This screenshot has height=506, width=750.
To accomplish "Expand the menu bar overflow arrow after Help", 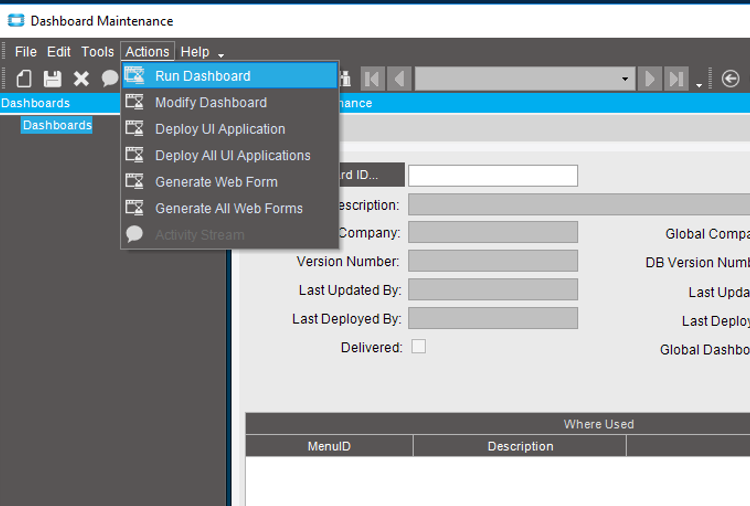I will pos(221,54).
